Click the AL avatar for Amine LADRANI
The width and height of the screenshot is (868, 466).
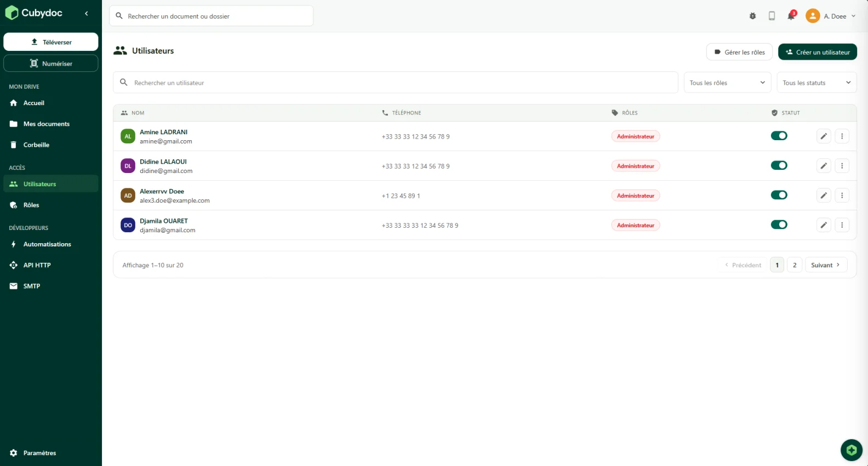pos(128,136)
